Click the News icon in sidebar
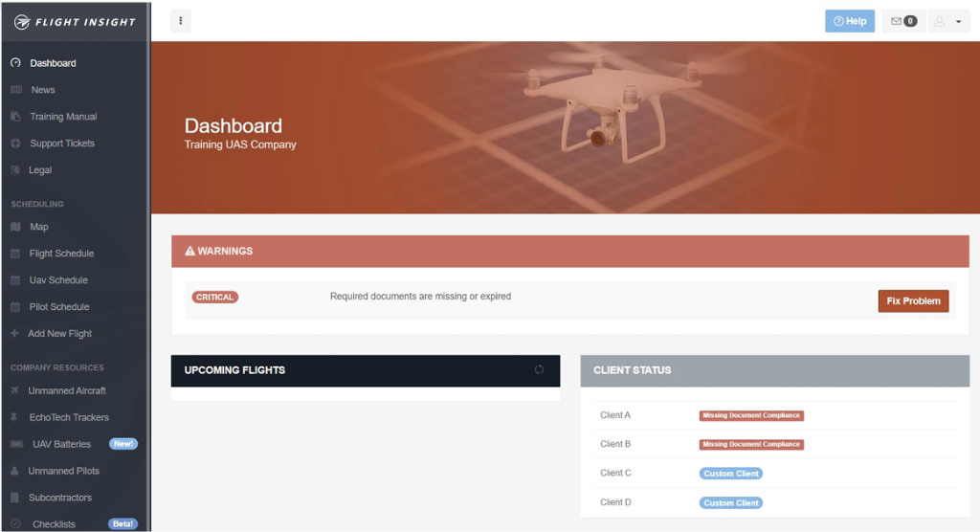The width and height of the screenshot is (980, 532). pos(16,89)
